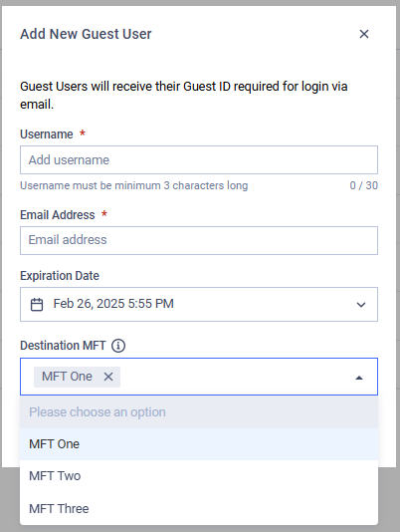Choose the highlighted MFT One option
Viewport: 400px width, 532px height.
(x=199, y=444)
